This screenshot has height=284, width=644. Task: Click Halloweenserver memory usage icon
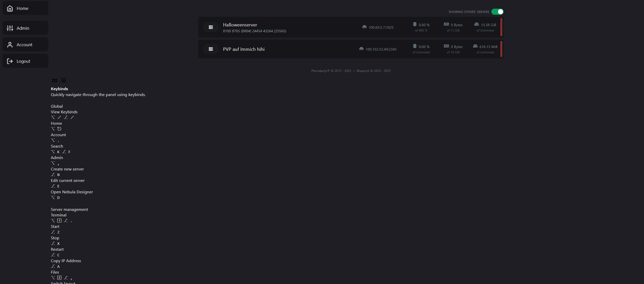pyautogui.click(x=446, y=24)
